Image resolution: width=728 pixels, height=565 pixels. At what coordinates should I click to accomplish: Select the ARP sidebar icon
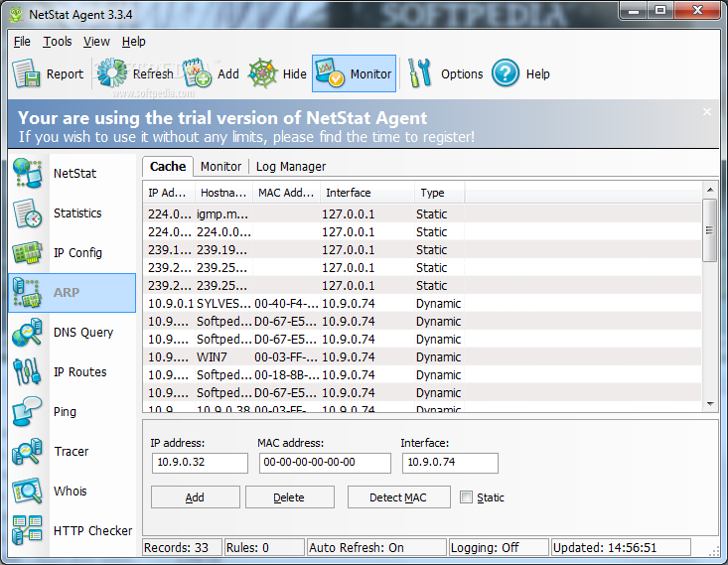tap(28, 293)
